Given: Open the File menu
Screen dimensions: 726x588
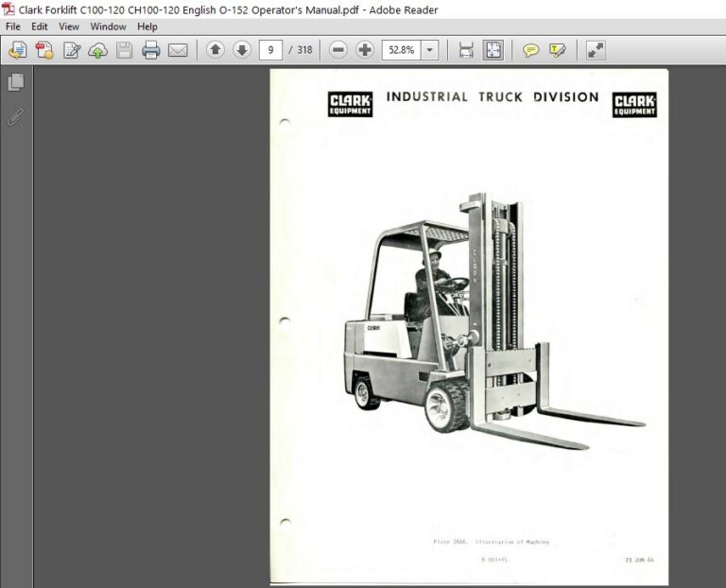Looking at the screenshot, I should click(x=12, y=26).
